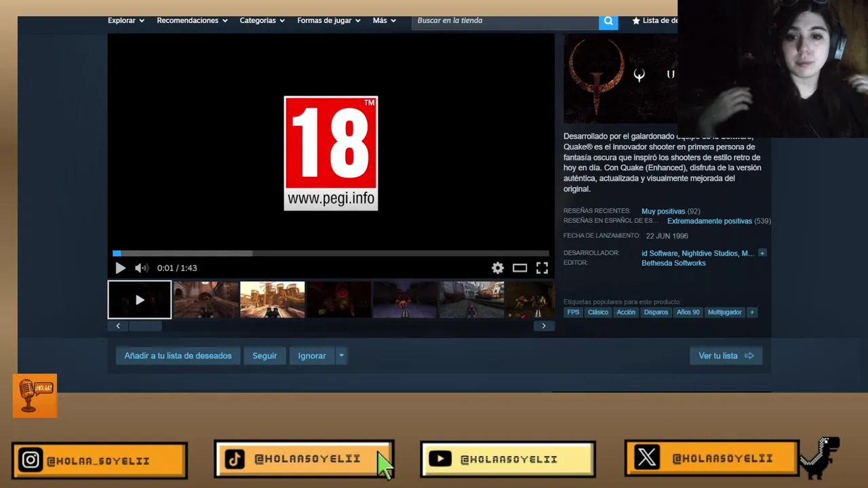868x488 pixels.
Task: Open the Categorías dropdown menu
Action: [262, 20]
